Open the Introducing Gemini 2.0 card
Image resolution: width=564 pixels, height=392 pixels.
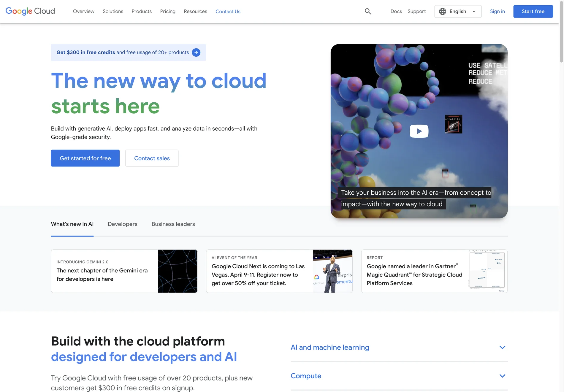(124, 271)
